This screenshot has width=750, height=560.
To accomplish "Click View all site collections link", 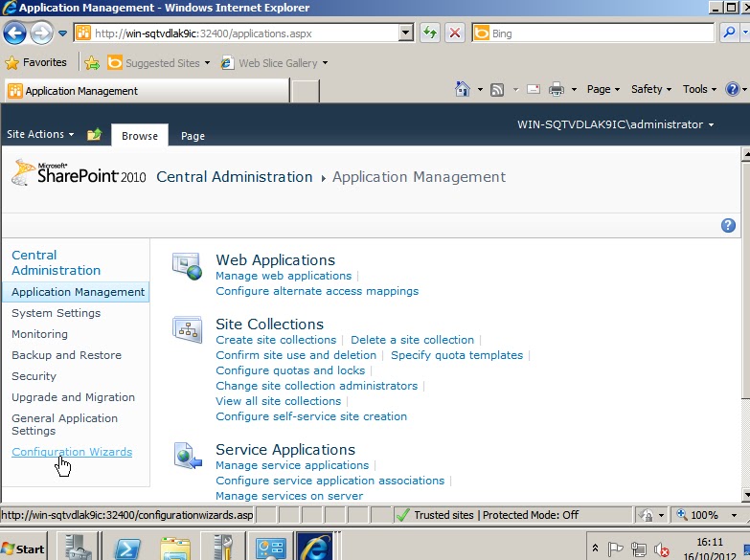I will (279, 401).
